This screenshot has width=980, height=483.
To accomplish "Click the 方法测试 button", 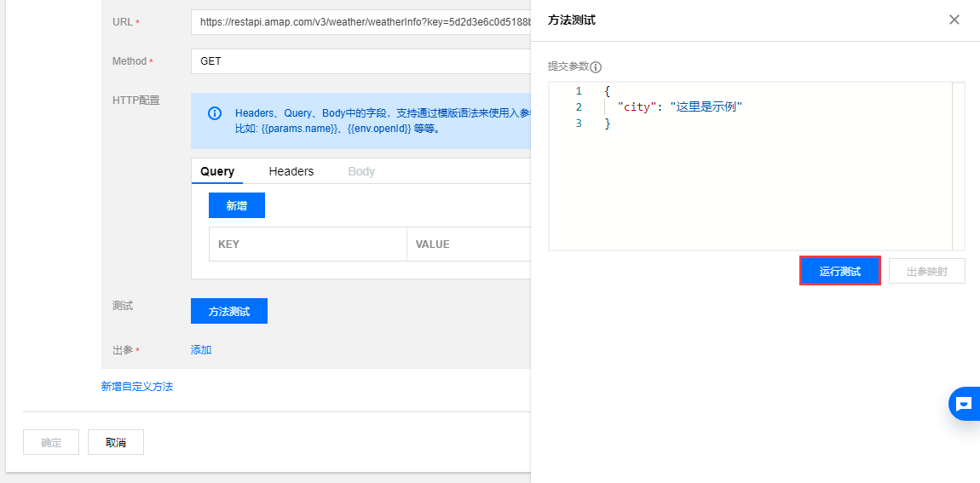I will [228, 311].
